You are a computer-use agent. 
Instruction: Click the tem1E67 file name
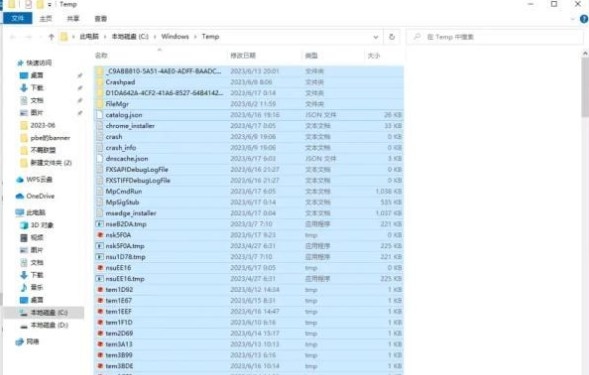(x=118, y=301)
